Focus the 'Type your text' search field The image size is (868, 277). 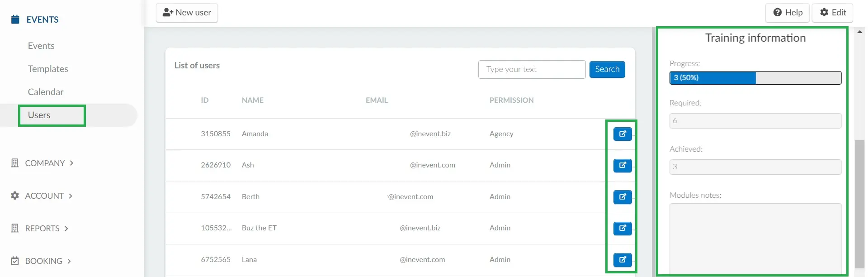point(532,69)
